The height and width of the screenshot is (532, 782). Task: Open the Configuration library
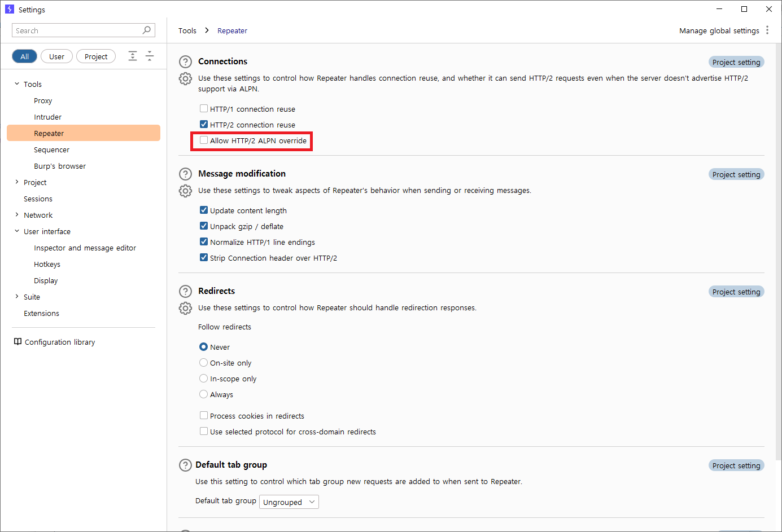click(x=60, y=342)
